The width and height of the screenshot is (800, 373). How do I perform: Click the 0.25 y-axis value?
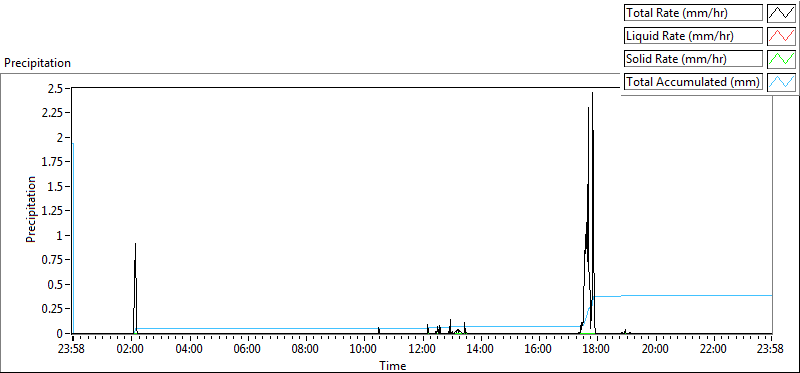tap(54, 309)
